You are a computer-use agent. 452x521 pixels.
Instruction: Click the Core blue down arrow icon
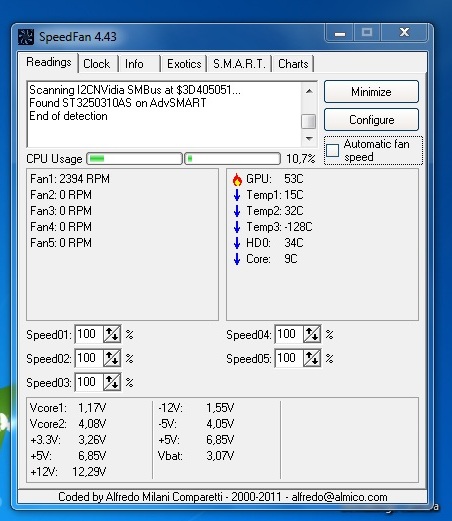click(237, 259)
